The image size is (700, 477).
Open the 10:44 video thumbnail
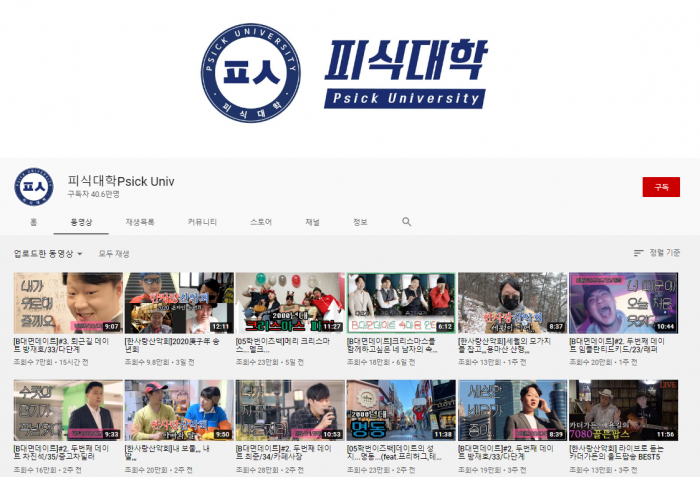tap(624, 303)
